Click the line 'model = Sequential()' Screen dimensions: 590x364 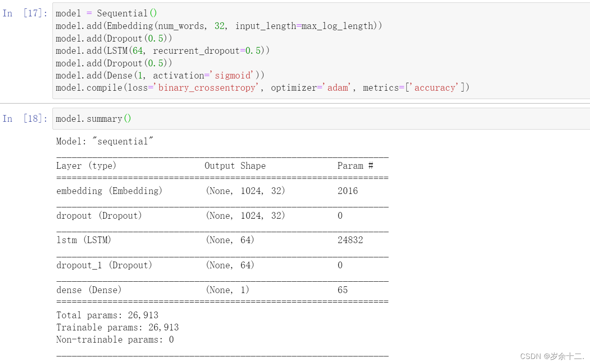point(106,13)
